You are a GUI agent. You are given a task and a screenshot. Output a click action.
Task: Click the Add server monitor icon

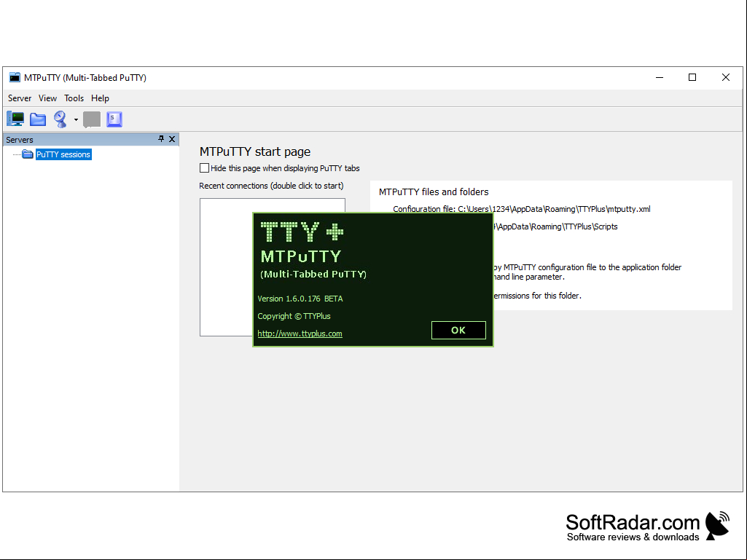click(15, 119)
